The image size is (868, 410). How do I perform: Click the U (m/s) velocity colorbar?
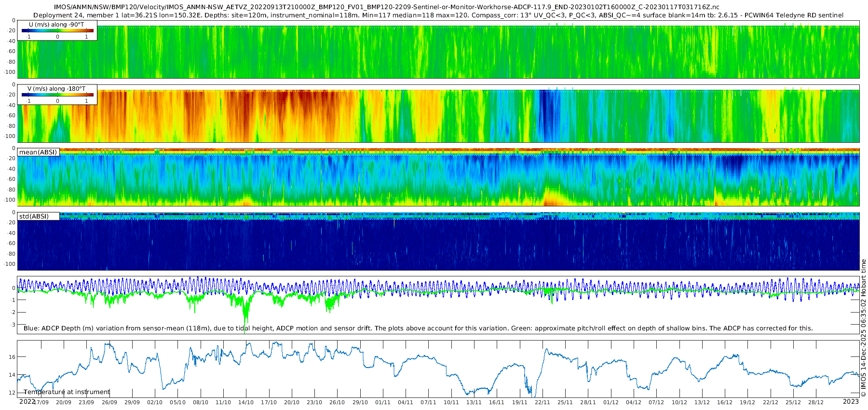[57, 31]
